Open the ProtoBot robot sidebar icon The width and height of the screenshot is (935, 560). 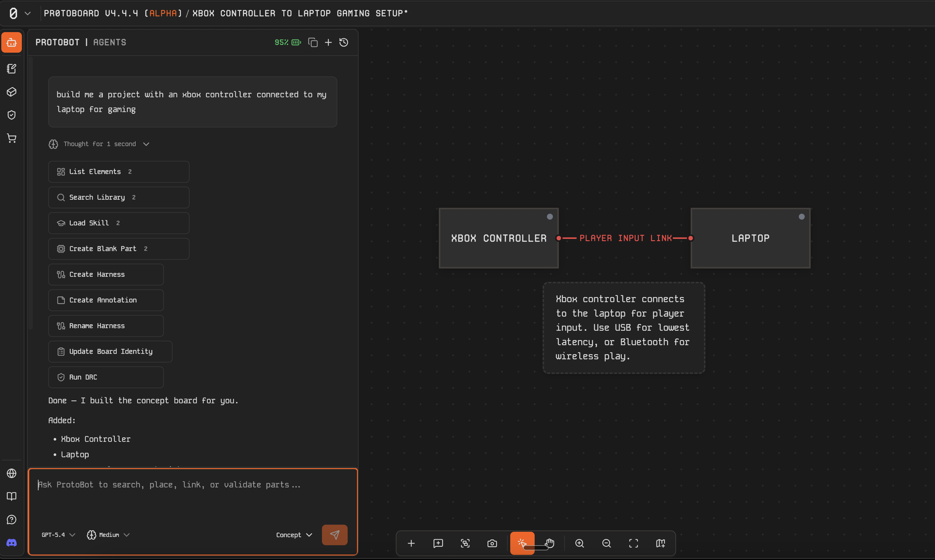pos(12,42)
